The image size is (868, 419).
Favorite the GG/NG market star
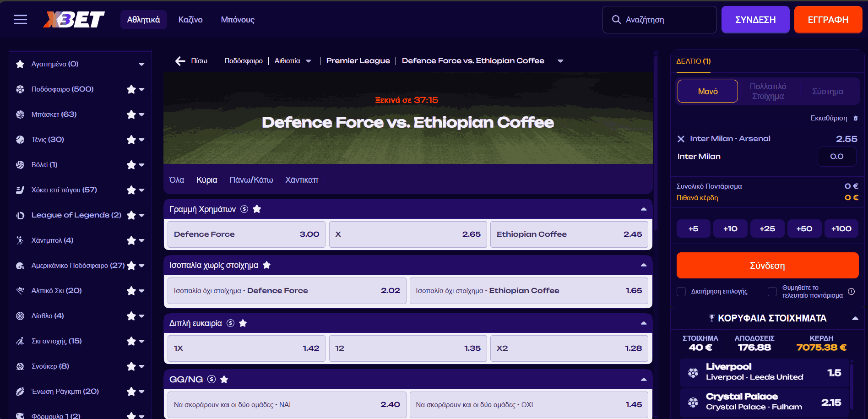click(x=224, y=379)
